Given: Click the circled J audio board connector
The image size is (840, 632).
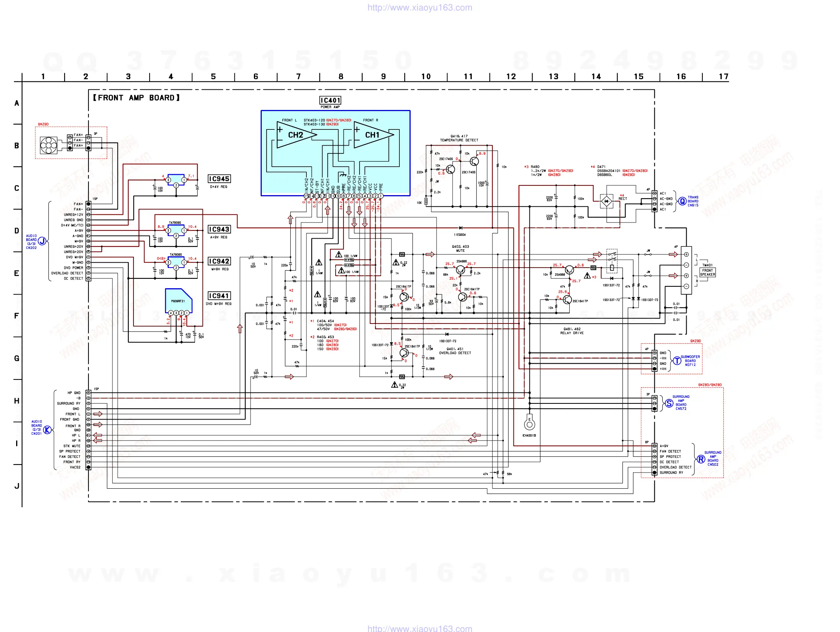Looking at the screenshot, I should pyautogui.click(x=42, y=241).
